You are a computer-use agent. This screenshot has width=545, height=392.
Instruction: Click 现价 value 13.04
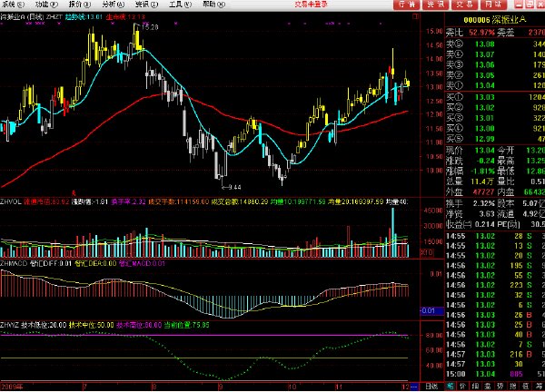[484, 151]
